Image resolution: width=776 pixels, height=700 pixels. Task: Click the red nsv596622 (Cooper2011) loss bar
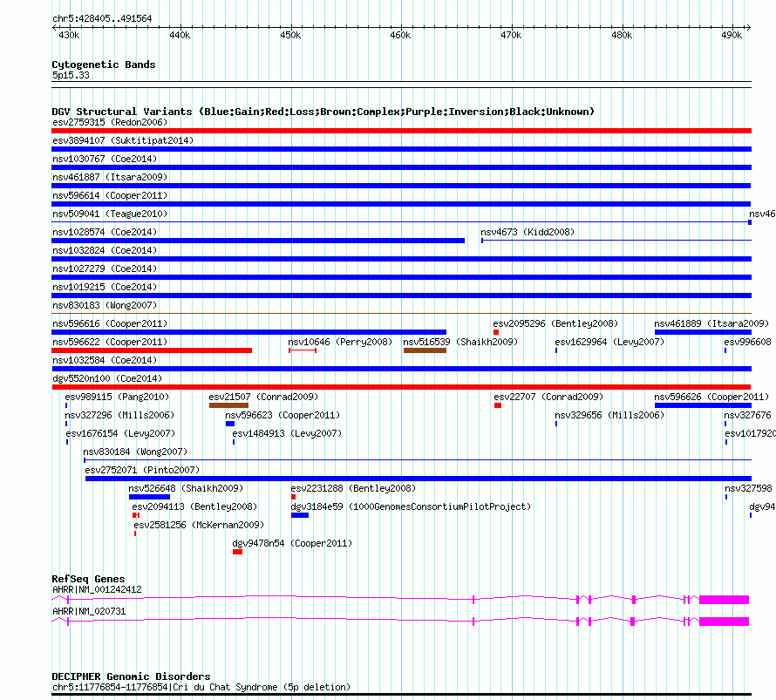152,350
